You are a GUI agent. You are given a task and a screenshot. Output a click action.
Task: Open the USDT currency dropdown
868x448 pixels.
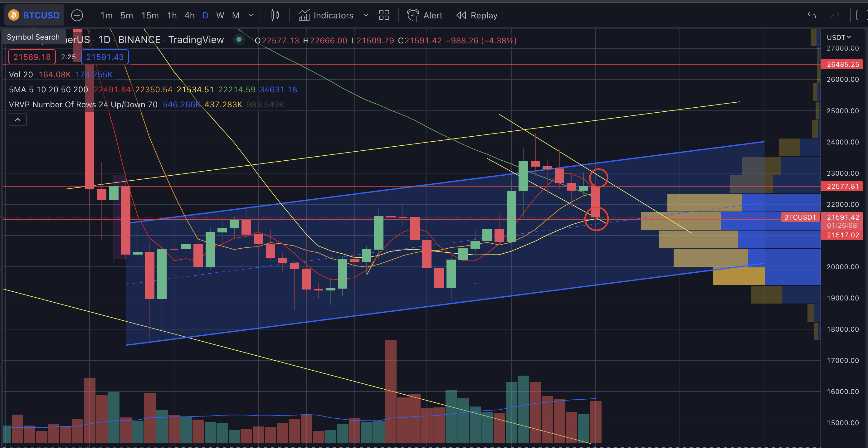(x=839, y=37)
